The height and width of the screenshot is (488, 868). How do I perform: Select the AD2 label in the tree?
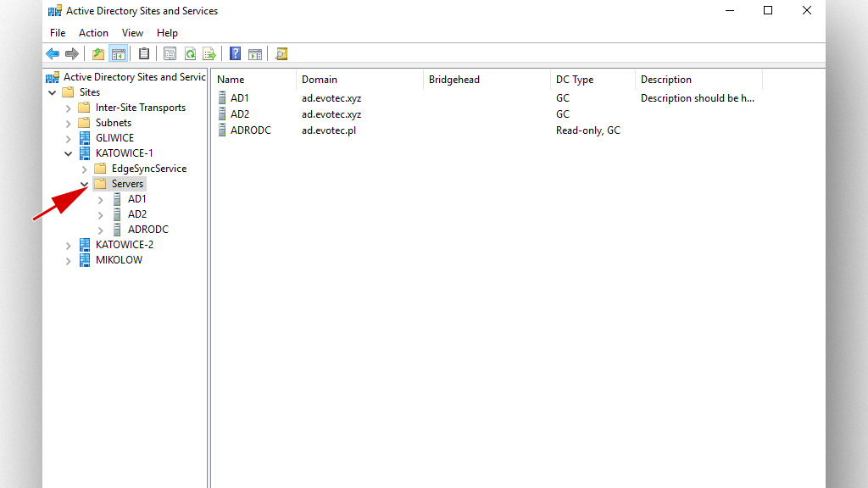click(137, 214)
